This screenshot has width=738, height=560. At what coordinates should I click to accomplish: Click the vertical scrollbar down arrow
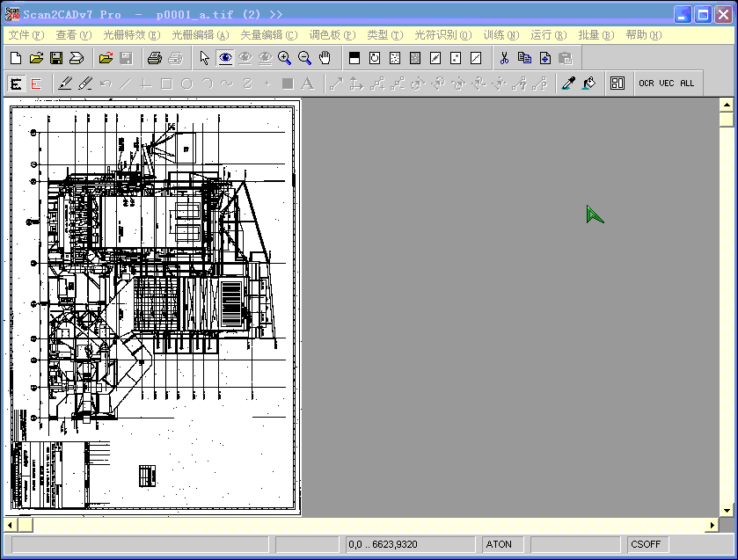click(x=727, y=511)
